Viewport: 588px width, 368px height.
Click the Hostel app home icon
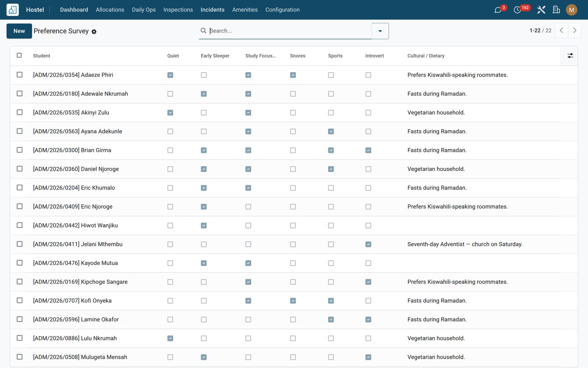click(x=13, y=10)
